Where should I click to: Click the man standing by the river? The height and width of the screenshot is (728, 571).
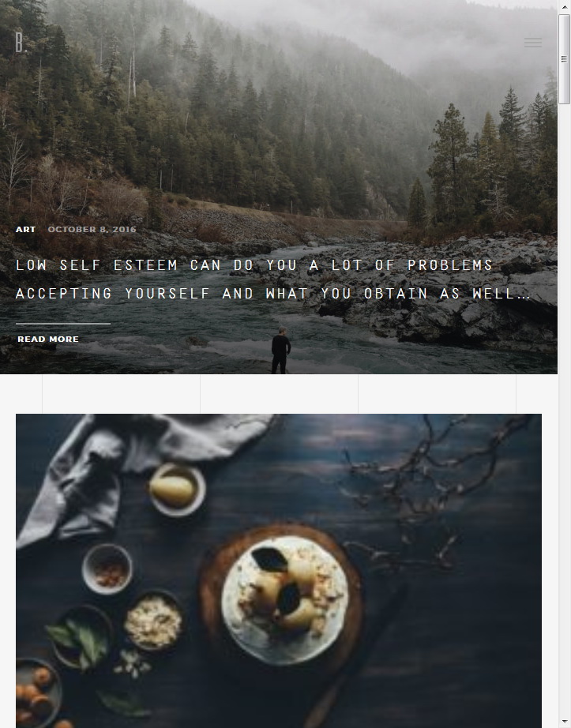(x=281, y=351)
